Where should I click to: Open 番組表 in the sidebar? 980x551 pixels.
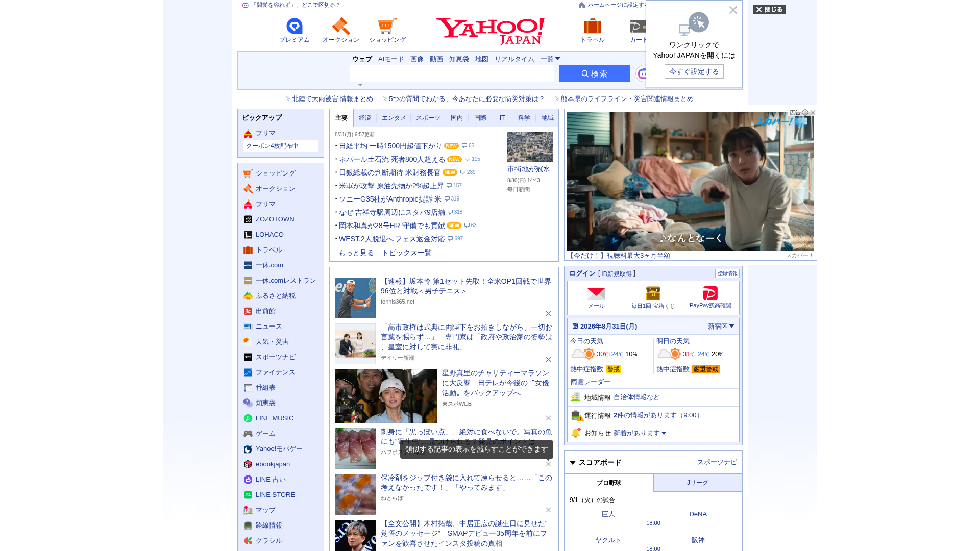[265, 388]
